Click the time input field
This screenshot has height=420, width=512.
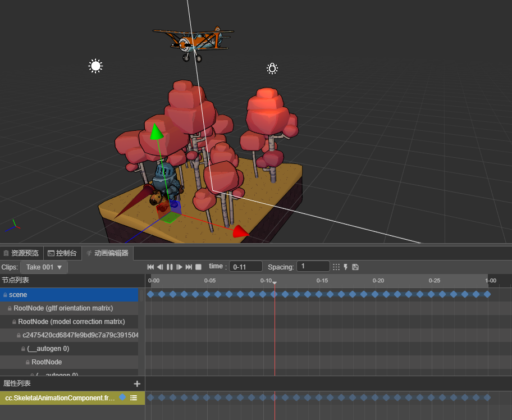(245, 267)
